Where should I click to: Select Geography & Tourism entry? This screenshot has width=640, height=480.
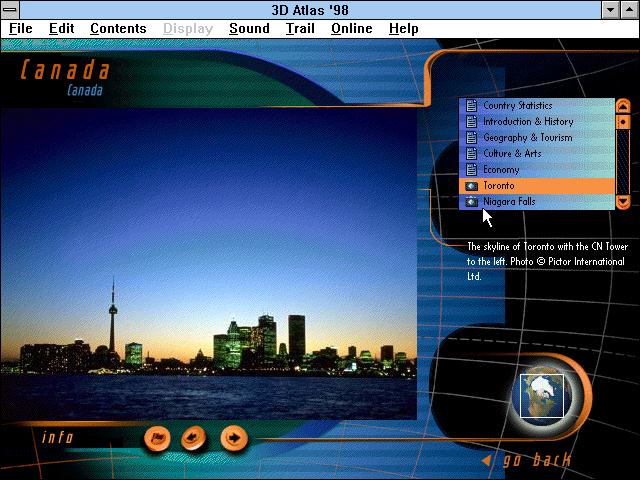(x=537, y=137)
